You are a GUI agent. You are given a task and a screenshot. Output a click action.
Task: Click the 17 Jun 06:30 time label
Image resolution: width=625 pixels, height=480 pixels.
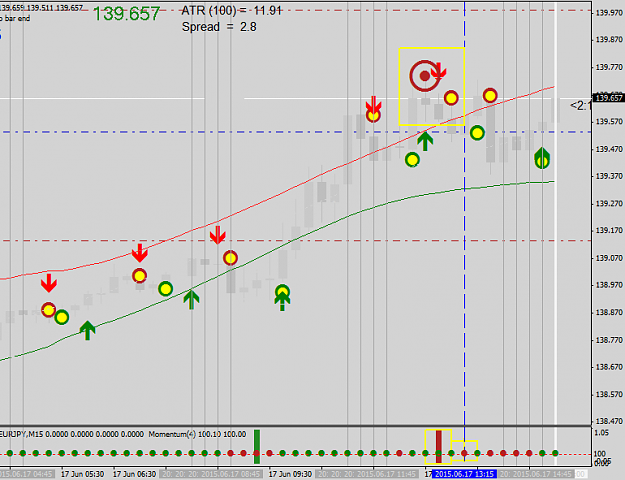(x=134, y=474)
